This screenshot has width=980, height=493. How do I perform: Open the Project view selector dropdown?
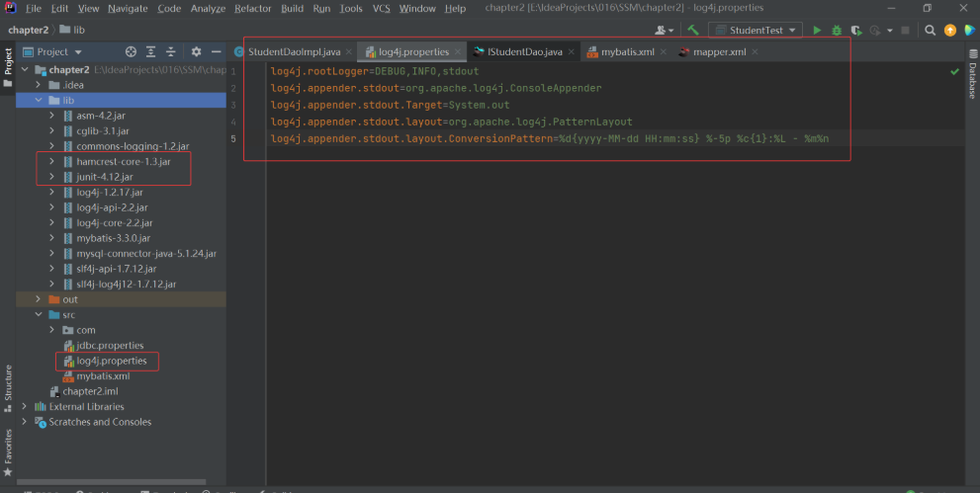coord(59,51)
